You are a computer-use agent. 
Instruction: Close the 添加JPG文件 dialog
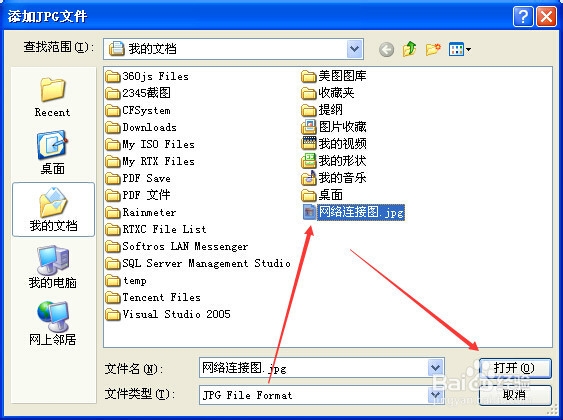coord(546,17)
